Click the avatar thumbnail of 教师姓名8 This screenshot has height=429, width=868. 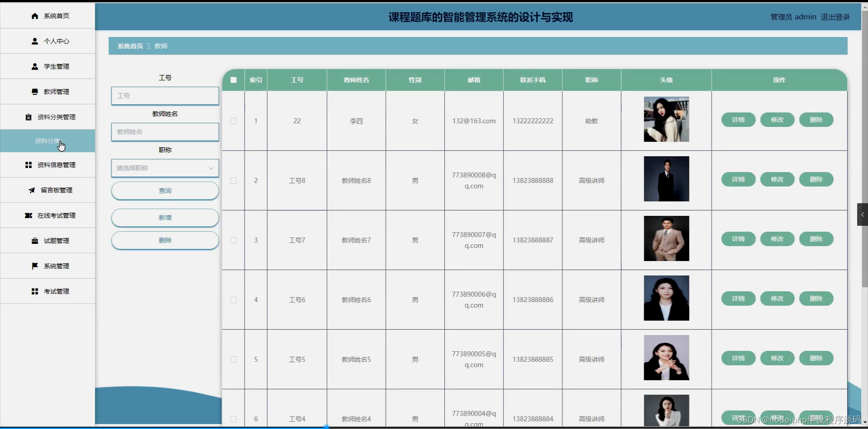(x=666, y=179)
